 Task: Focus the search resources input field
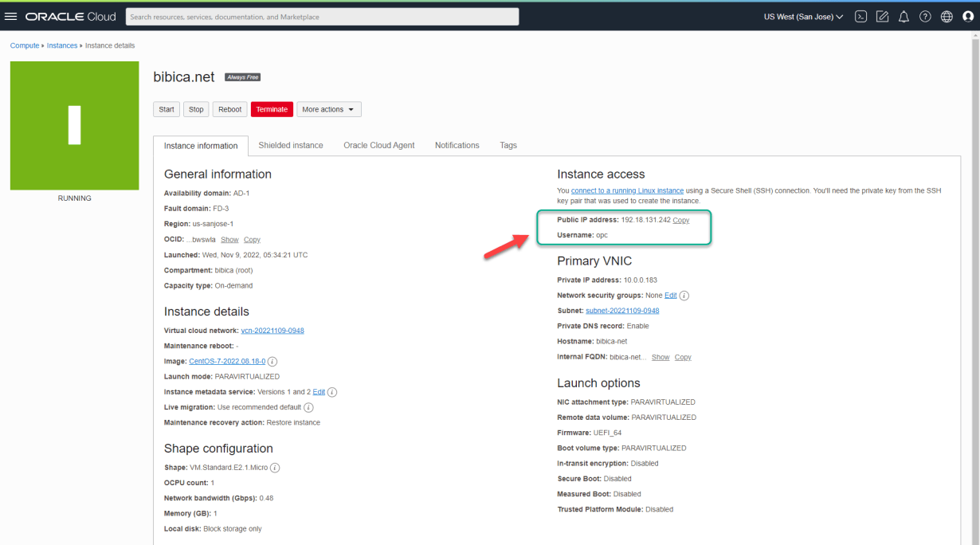coord(322,17)
